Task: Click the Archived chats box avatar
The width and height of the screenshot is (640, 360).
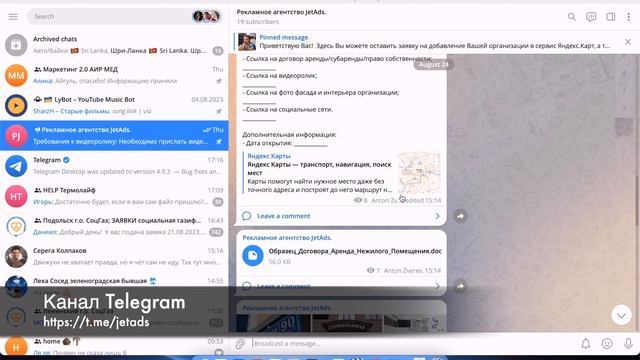Action: coord(16,45)
